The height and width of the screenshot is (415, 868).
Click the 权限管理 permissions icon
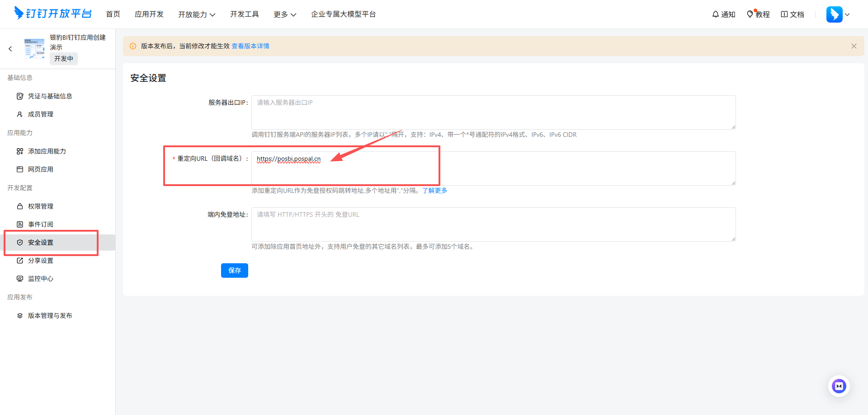click(x=19, y=206)
